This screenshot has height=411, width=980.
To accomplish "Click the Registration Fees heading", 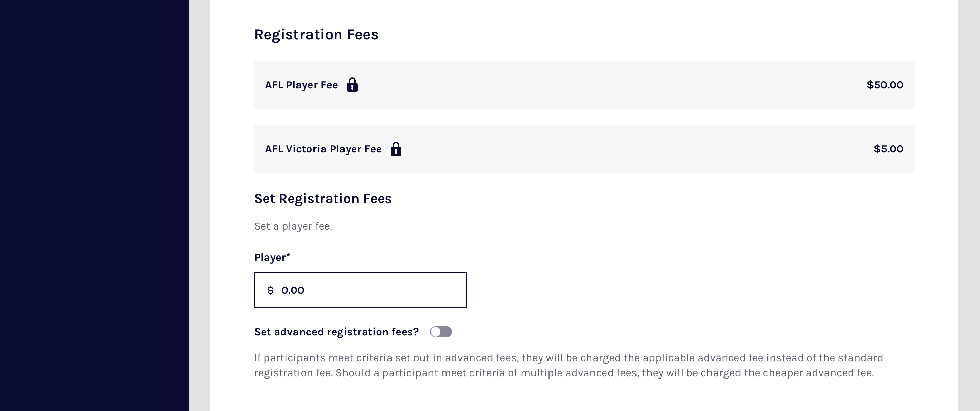I will 316,35.
